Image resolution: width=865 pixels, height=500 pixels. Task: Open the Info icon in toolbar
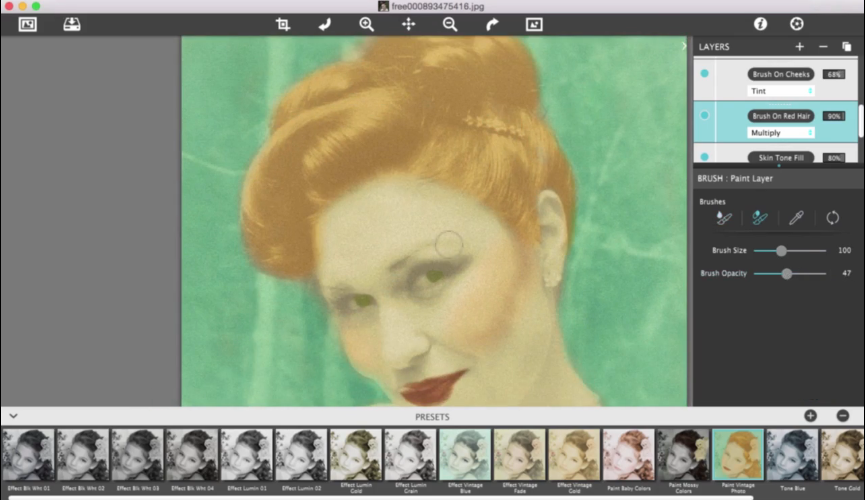tap(760, 24)
